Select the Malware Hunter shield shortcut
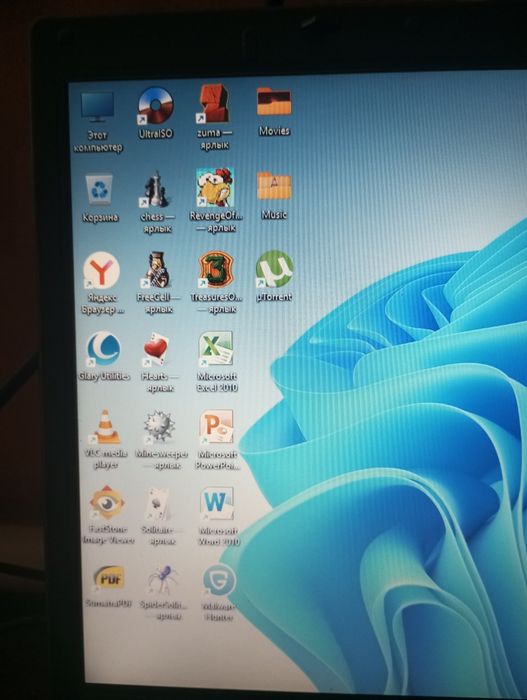The width and height of the screenshot is (527, 700). (219, 581)
